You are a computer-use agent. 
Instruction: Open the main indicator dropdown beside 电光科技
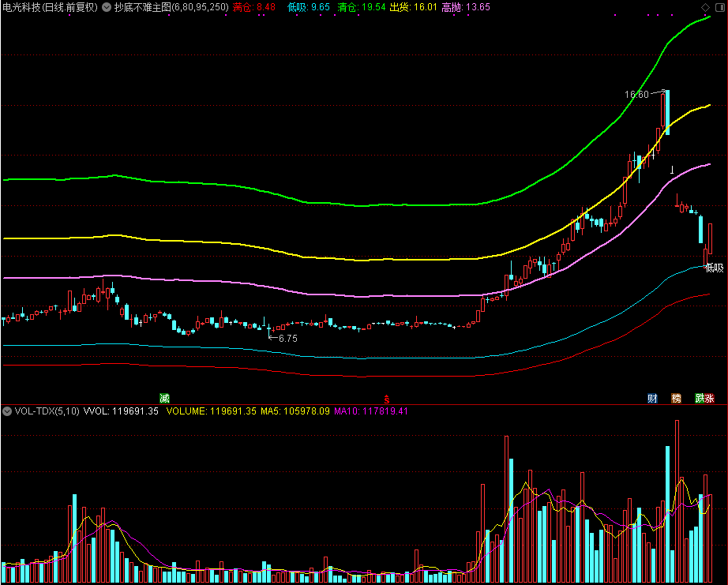(x=107, y=7)
